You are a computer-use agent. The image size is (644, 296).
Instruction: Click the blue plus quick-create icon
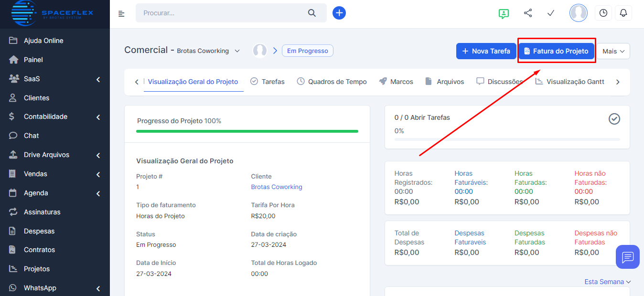[339, 13]
